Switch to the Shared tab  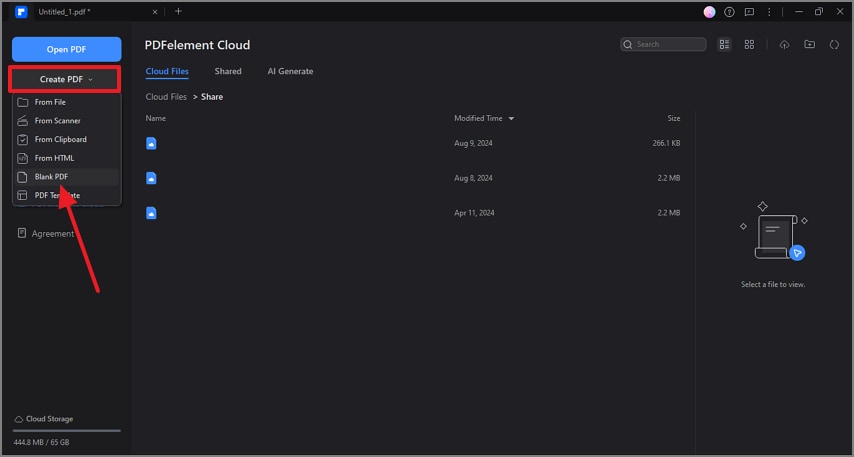click(x=228, y=71)
